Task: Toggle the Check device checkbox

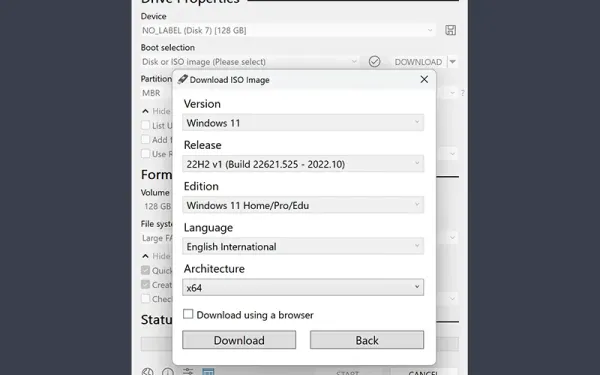Action: [x=145, y=298]
